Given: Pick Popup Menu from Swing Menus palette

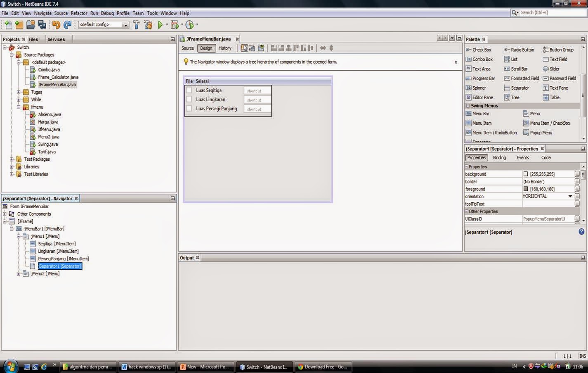Looking at the screenshot, I should pos(538,133).
